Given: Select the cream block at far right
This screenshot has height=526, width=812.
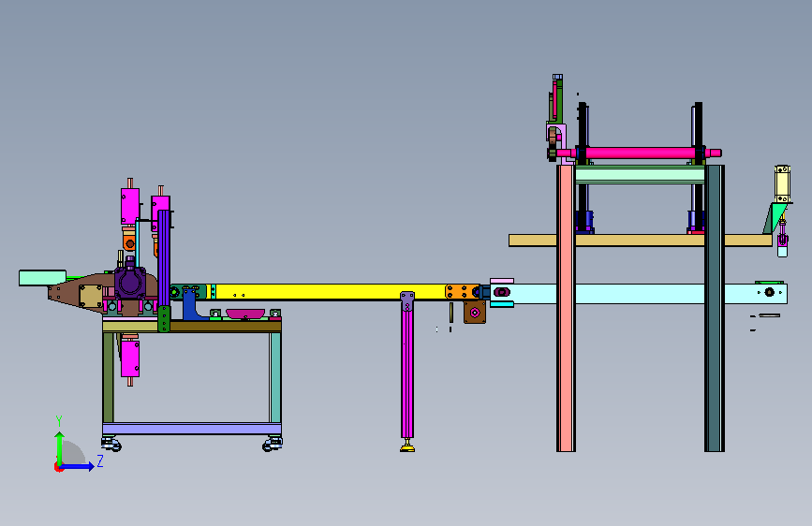Looking at the screenshot, I should (x=782, y=183).
